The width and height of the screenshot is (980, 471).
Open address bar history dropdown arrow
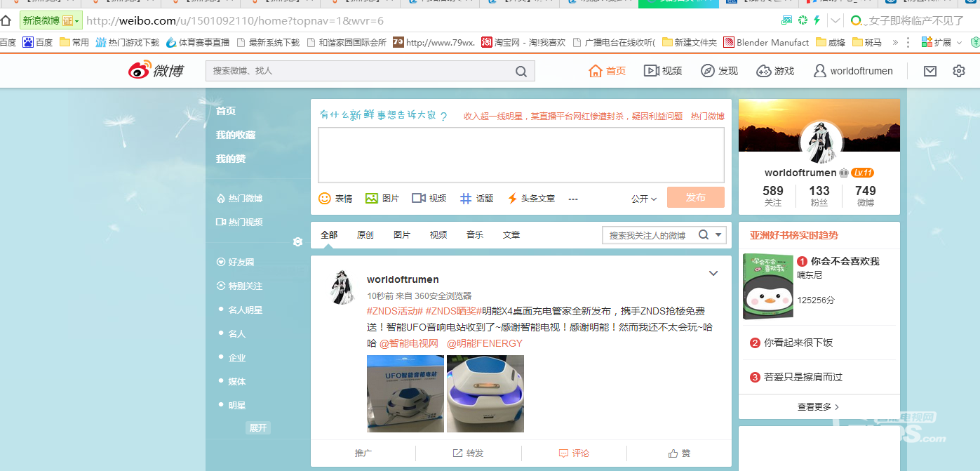pyautogui.click(x=835, y=20)
